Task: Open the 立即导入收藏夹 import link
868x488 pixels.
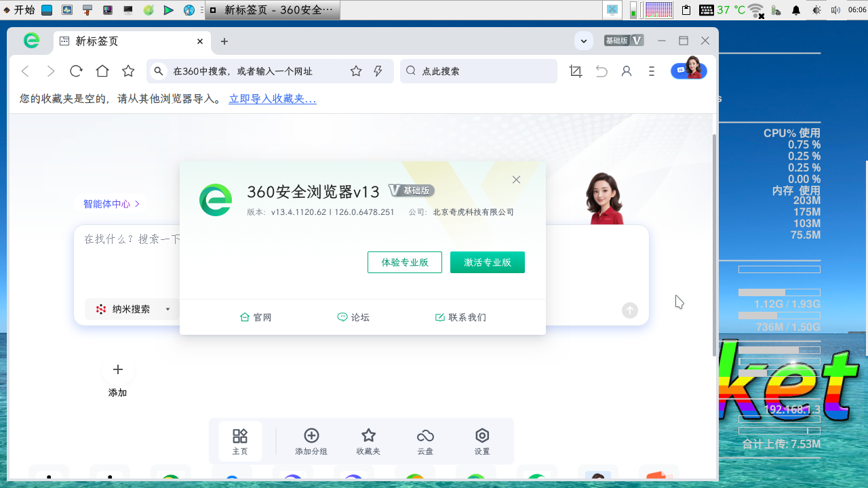Action: coord(273,98)
